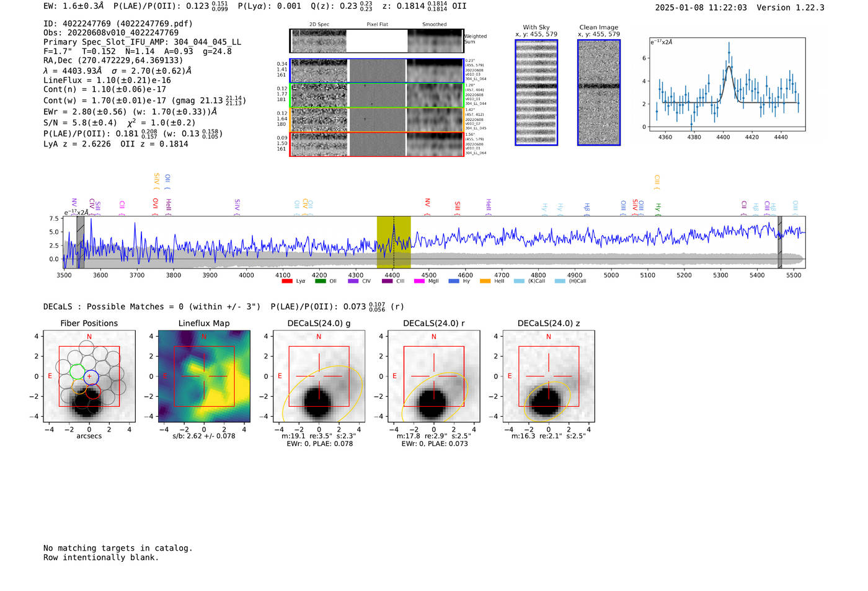This screenshot has height=591, width=868.
Task: Click the Pixel Flat column header
Action: (x=378, y=25)
